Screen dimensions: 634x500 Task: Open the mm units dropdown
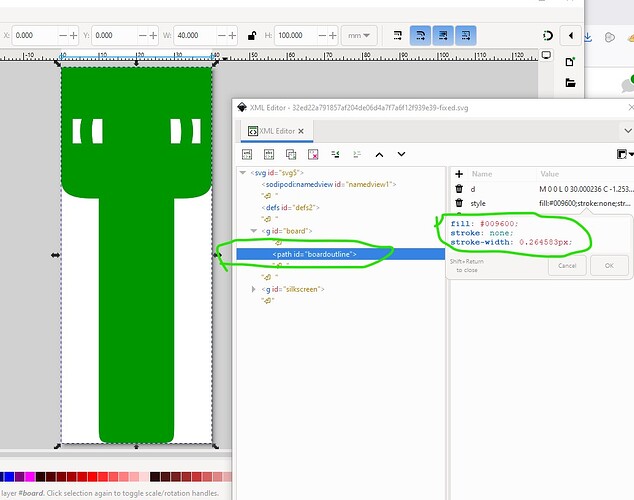click(359, 36)
